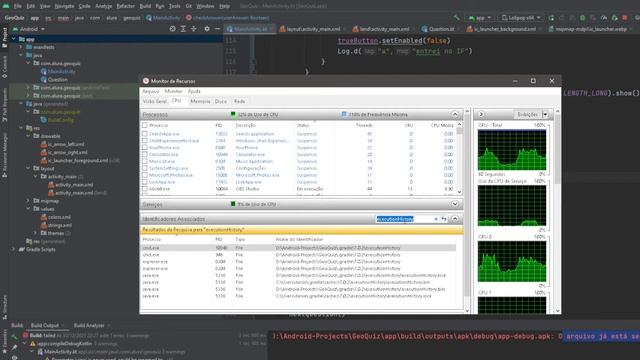Click Attach Debugger icon in toolbar
Viewport: 640px width, 360px height.
[614, 18]
